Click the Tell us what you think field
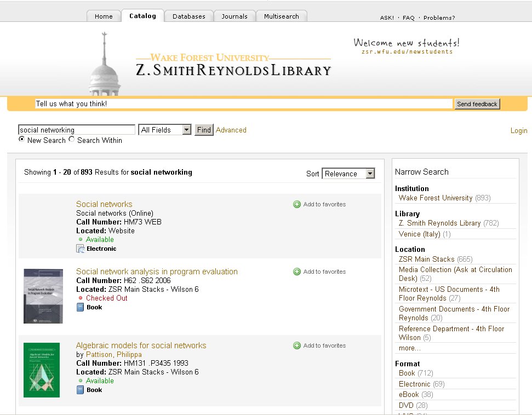Screen dimensions: 532x415 coord(244,104)
